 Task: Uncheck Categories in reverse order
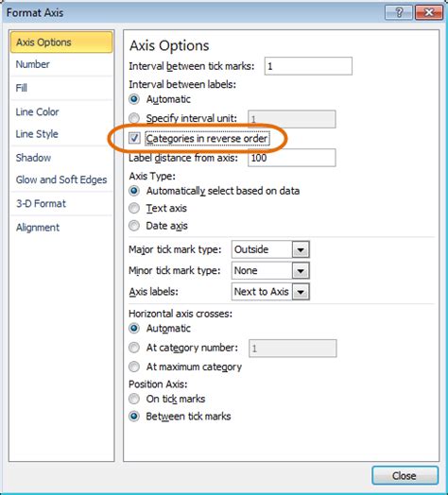coord(134,138)
